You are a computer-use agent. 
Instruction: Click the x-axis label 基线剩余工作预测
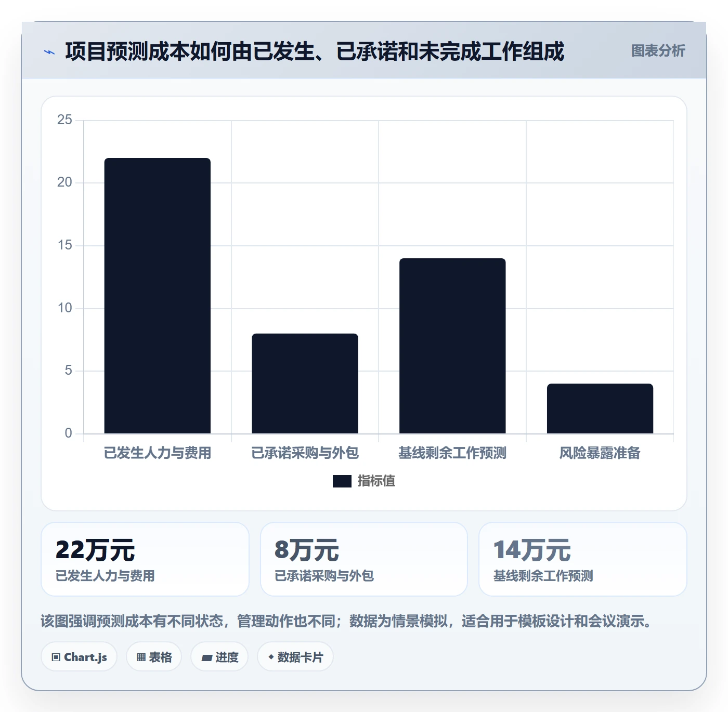[x=452, y=453]
